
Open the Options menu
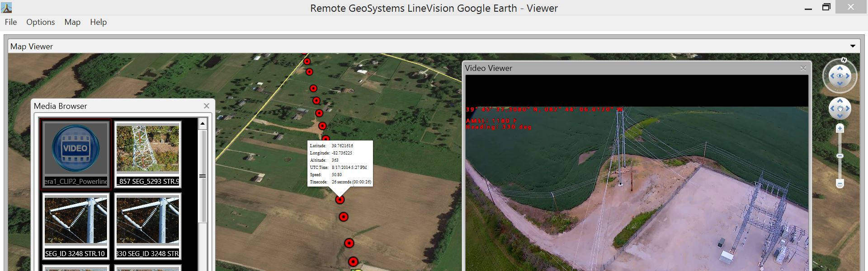(40, 22)
